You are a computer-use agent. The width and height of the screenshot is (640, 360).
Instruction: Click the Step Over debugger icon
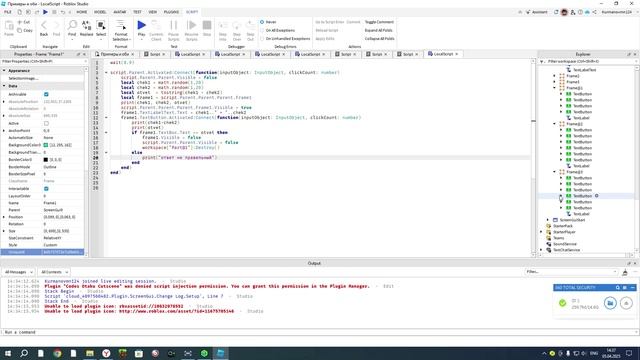pyautogui.click(x=237, y=26)
